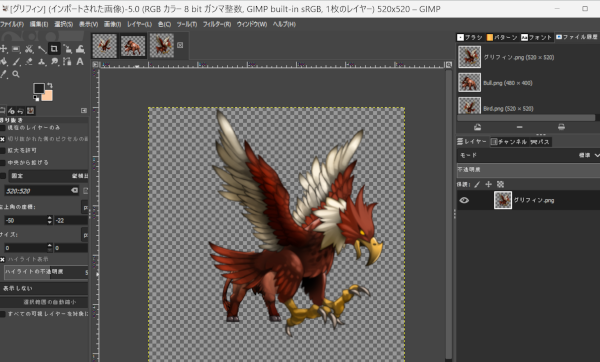Adjust the ハイライトの不透明度 slider
This screenshot has height=362, width=600.
(x=46, y=272)
